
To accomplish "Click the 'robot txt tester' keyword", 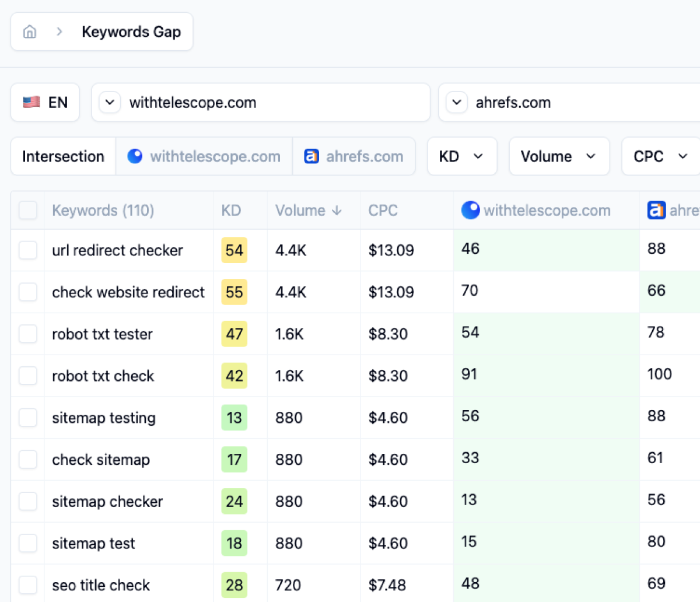I will tap(102, 334).
